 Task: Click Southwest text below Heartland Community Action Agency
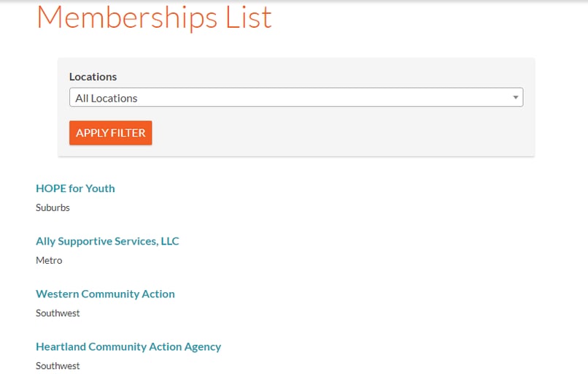58,366
